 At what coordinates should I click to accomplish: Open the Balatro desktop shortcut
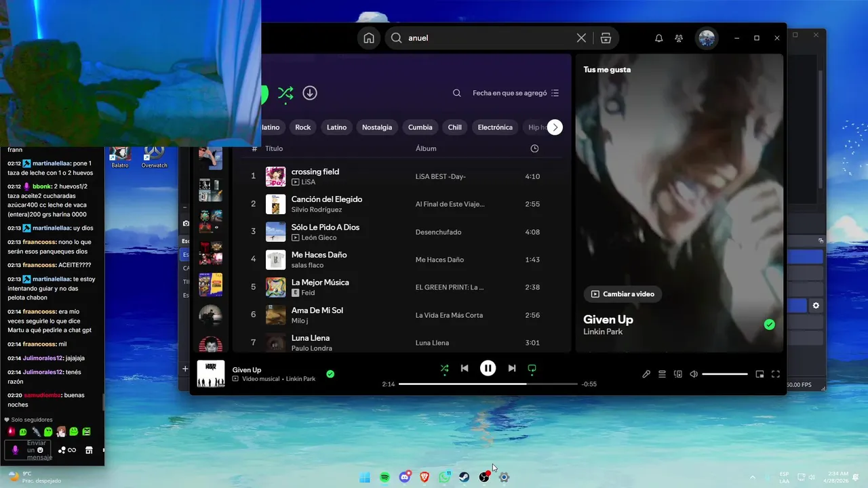pos(120,157)
